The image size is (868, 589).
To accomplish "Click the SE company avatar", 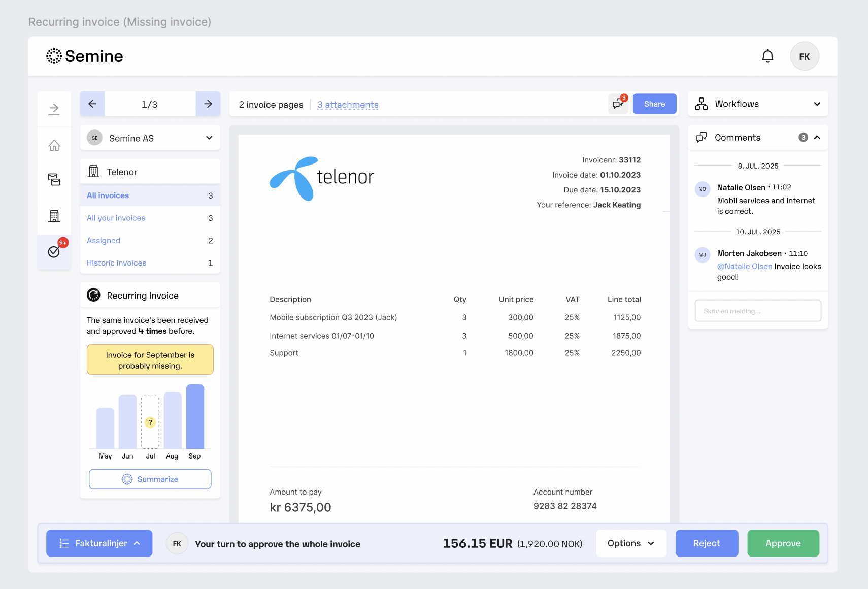I will [95, 138].
